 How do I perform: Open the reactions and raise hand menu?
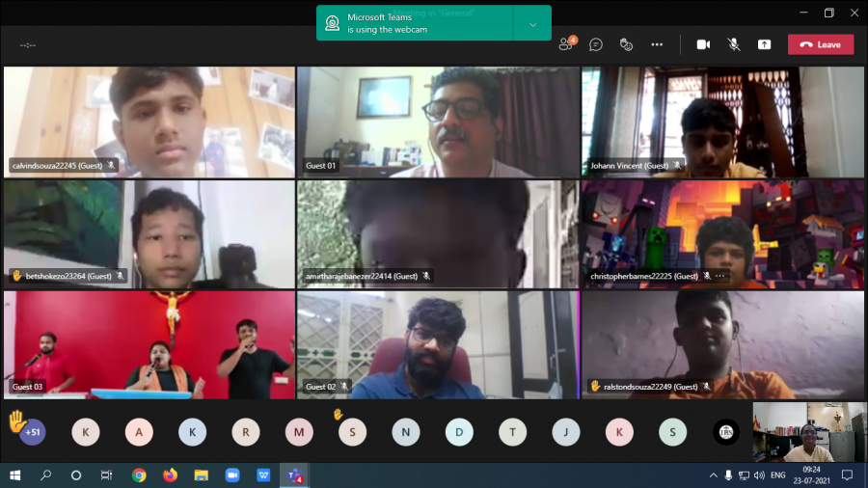coord(626,44)
